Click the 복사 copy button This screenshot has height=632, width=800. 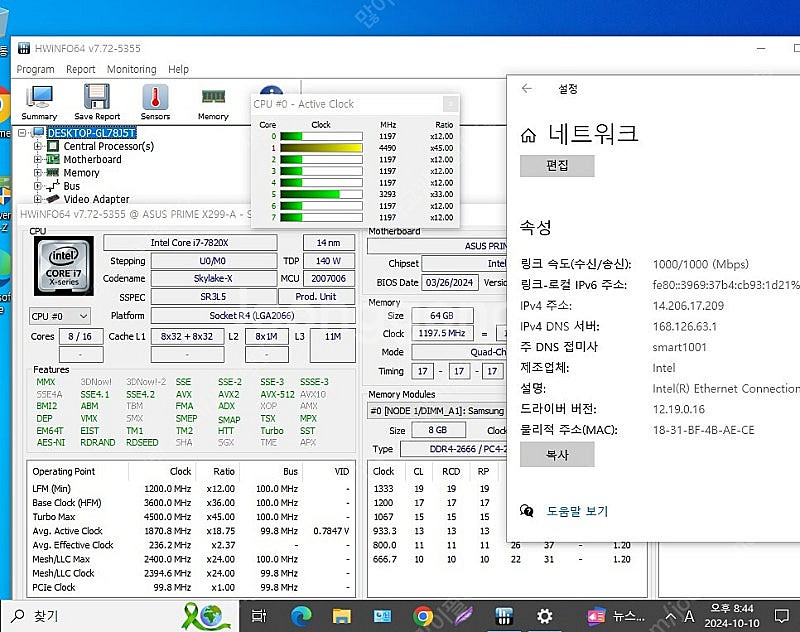tap(557, 454)
